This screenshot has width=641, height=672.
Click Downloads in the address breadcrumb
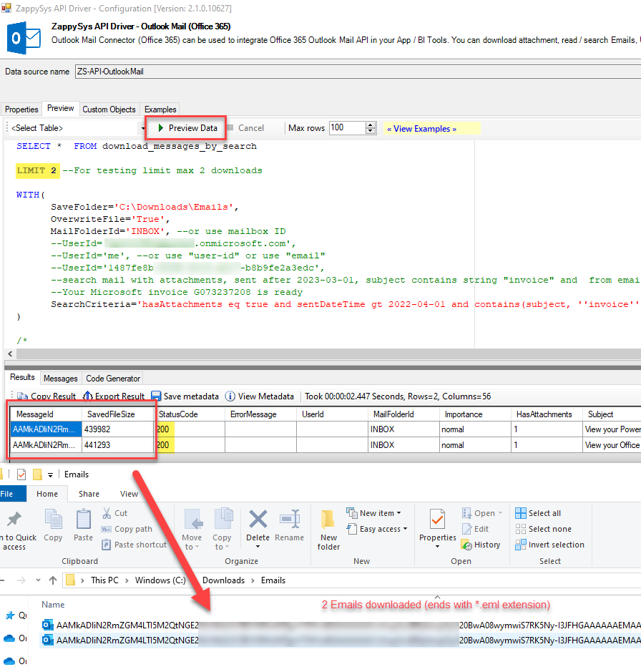pos(223,580)
